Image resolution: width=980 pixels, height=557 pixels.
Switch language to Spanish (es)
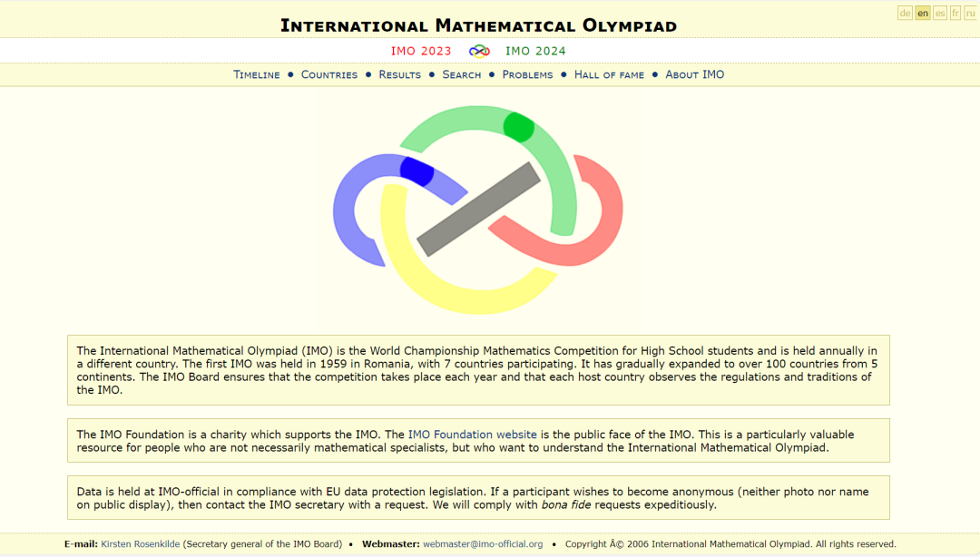(x=940, y=13)
